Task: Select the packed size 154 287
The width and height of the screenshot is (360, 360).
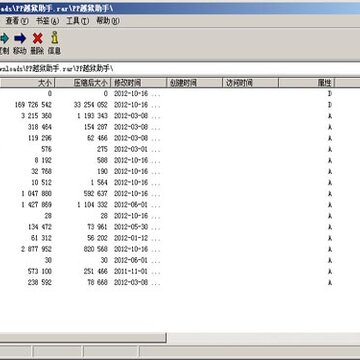Action: coord(96,127)
